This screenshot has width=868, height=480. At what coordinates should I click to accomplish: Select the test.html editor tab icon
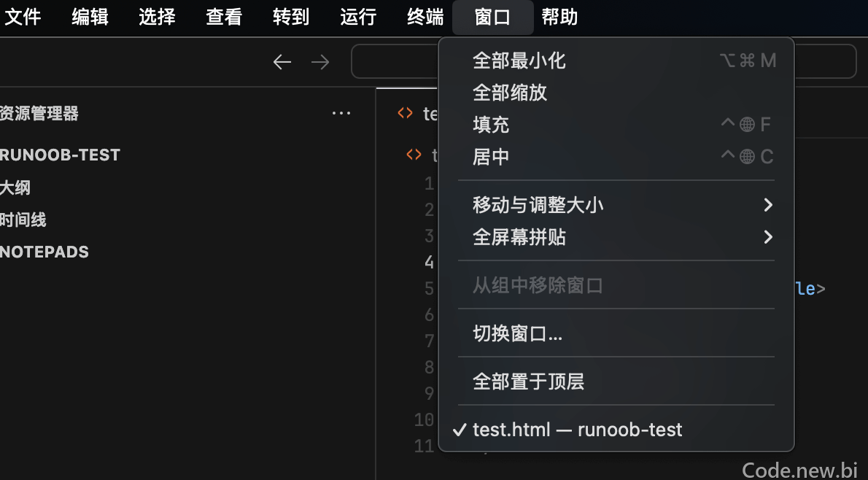[x=406, y=114]
